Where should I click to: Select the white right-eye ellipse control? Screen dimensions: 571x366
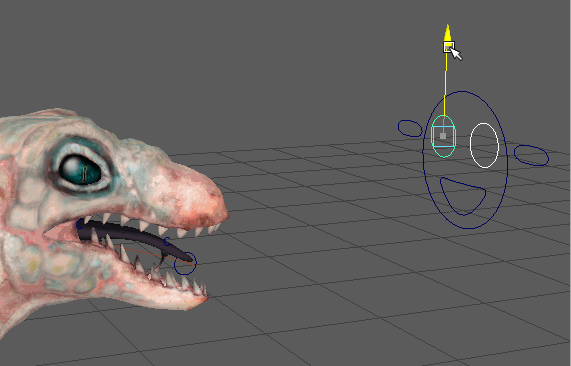pos(484,145)
